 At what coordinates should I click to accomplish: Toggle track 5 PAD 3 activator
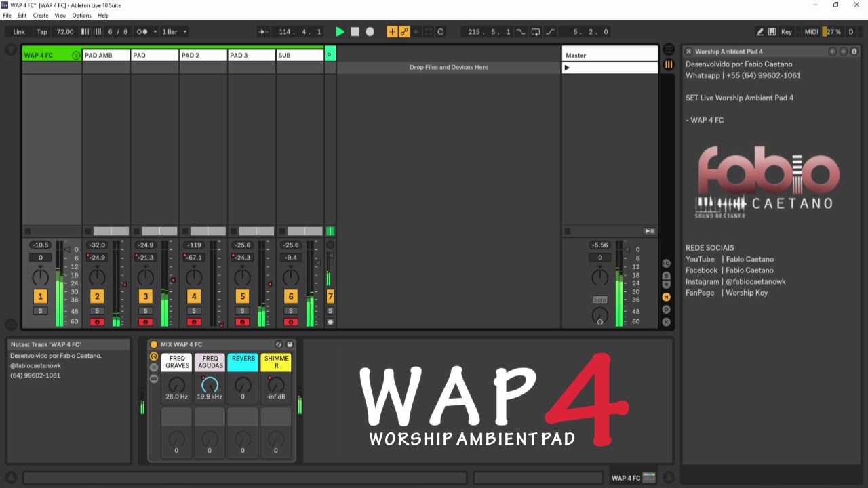[x=242, y=296]
